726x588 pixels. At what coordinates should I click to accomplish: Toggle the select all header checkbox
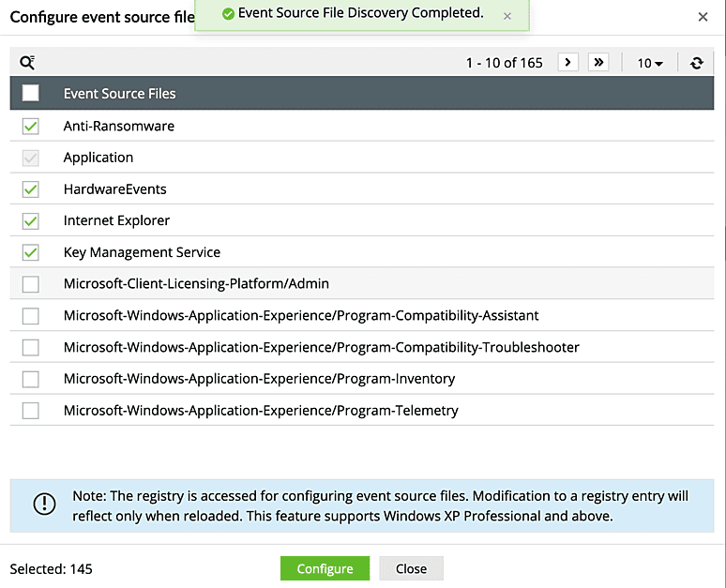[x=31, y=93]
